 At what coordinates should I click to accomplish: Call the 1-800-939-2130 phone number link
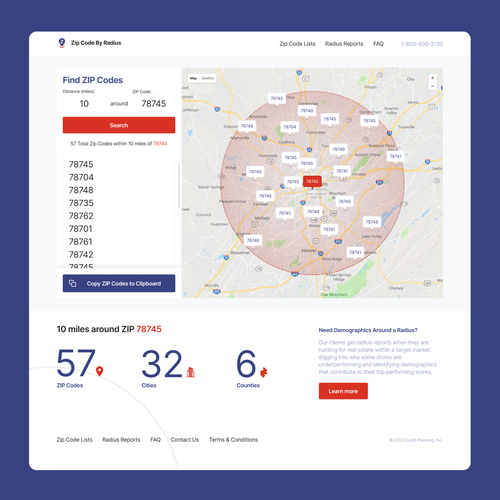click(x=422, y=44)
